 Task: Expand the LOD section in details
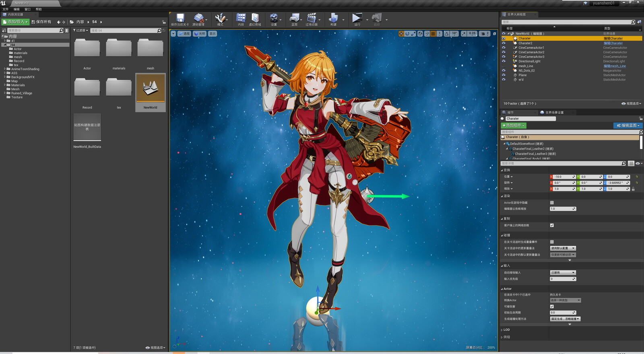pos(506,330)
